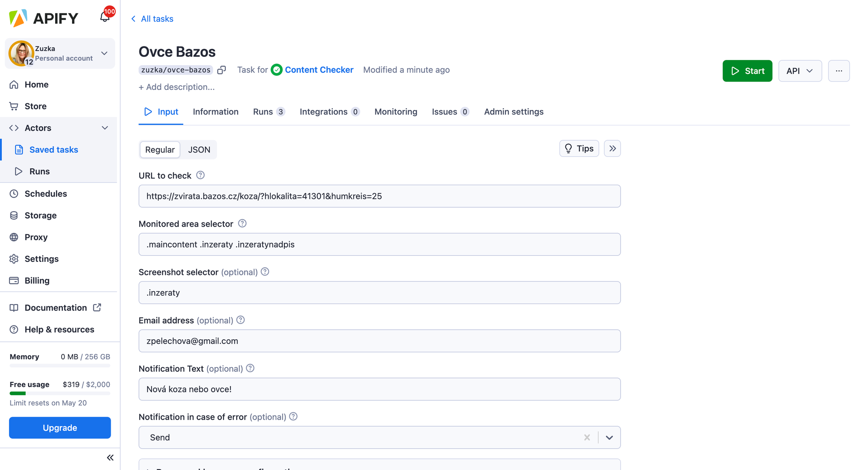Image resolution: width=868 pixels, height=470 pixels.
Task: Collapse the sidebar navigation
Action: (x=110, y=457)
